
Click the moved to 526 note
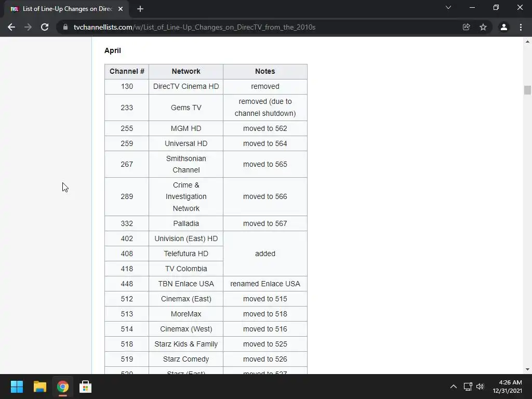click(x=265, y=359)
